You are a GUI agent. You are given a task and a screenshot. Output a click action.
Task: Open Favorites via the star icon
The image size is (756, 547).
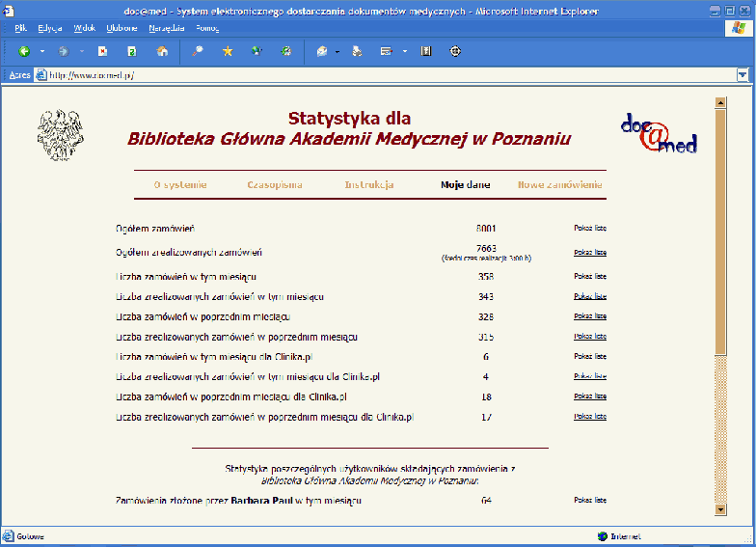228,51
